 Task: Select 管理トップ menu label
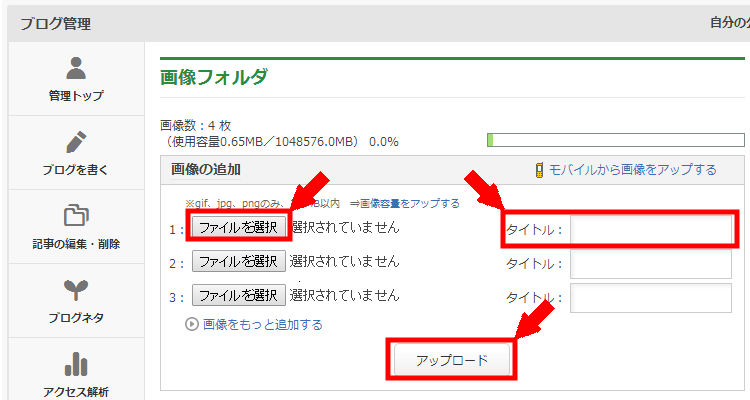point(76,96)
